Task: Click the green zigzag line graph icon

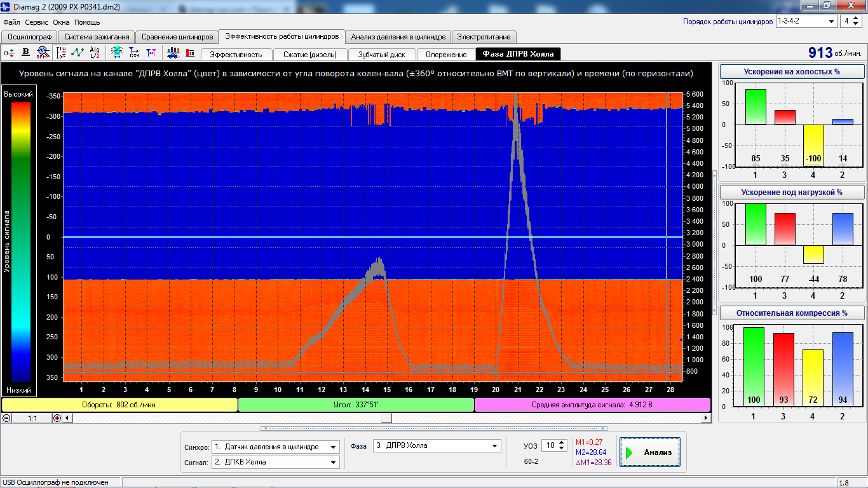Action: tap(78, 52)
